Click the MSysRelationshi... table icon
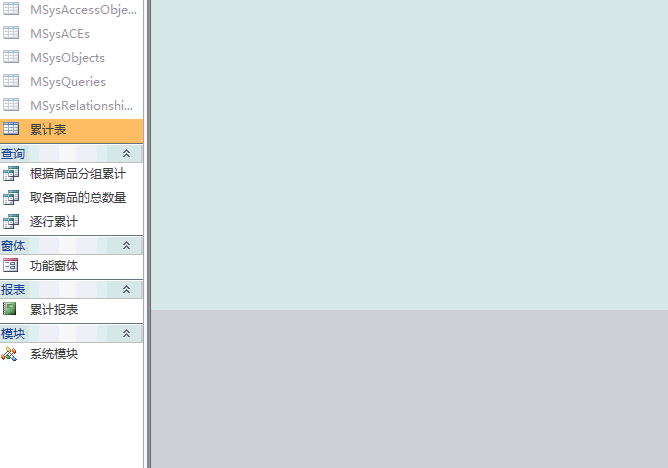668x468 pixels. coord(11,104)
